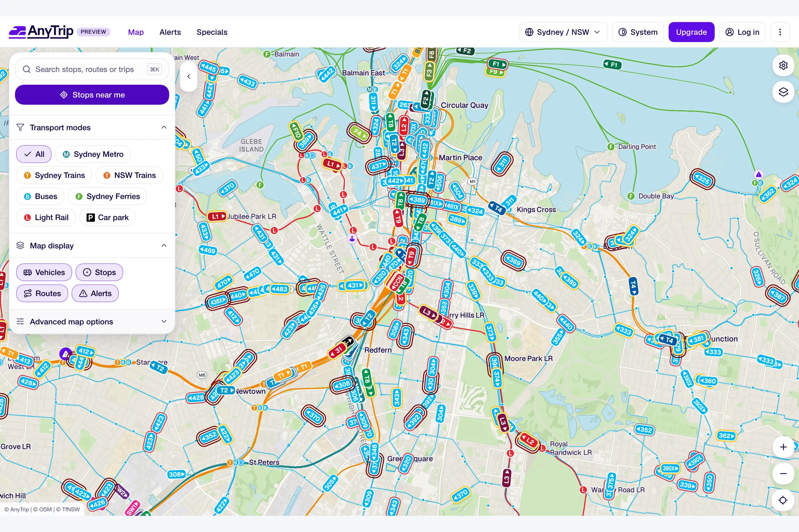Click the Upgrade button
The width and height of the screenshot is (799, 532).
tap(691, 32)
